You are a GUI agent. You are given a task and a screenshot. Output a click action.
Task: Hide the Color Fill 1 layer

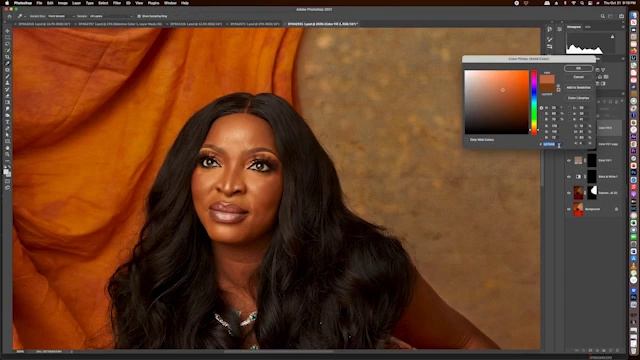(x=569, y=160)
